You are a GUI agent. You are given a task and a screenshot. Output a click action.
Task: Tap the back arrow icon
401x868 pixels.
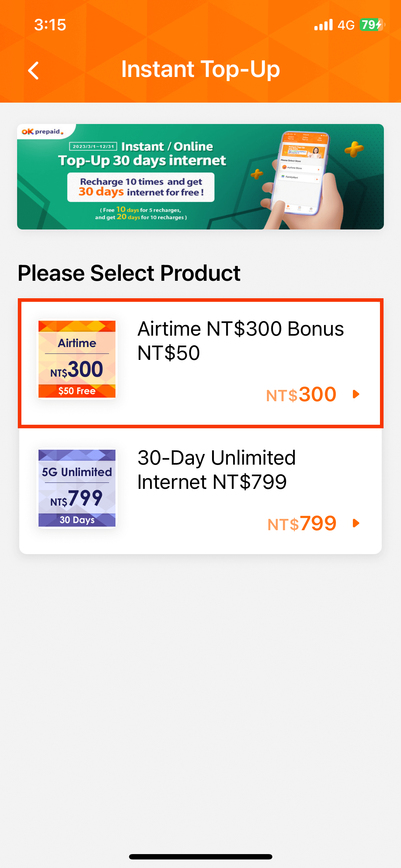pos(34,70)
